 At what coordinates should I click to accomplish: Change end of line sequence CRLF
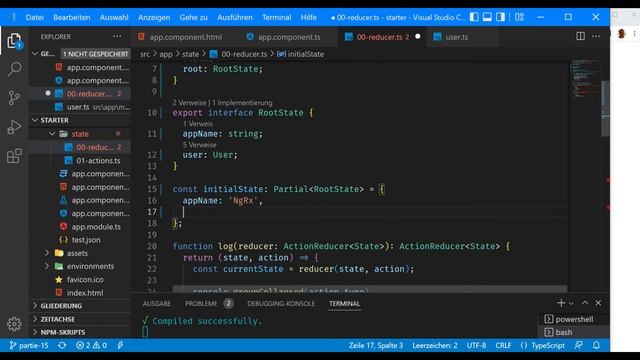pos(503,345)
